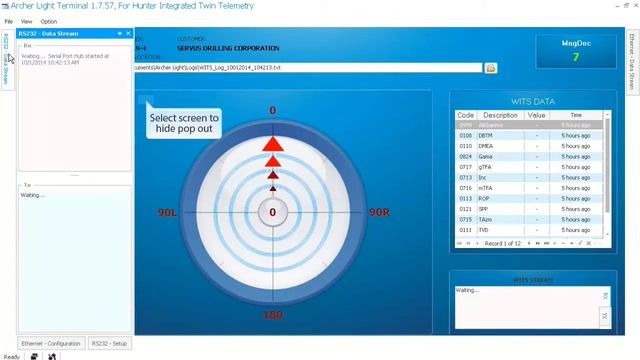Go to first record in WITS navigator

pos(460,243)
